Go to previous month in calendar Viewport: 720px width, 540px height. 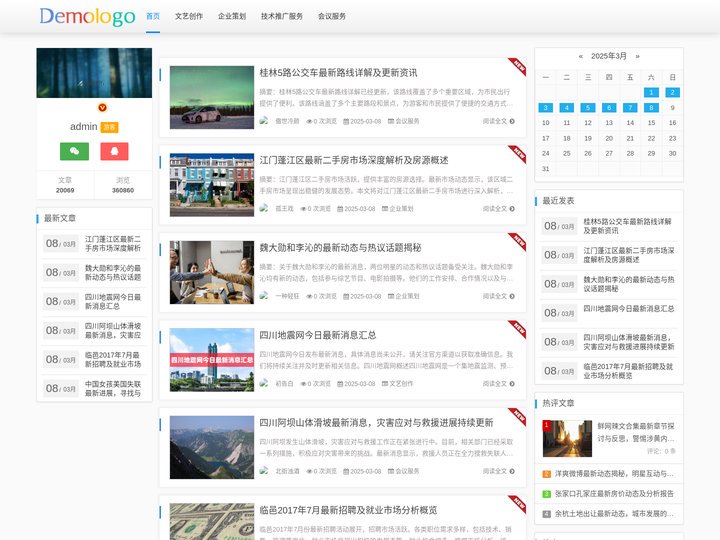coord(580,56)
